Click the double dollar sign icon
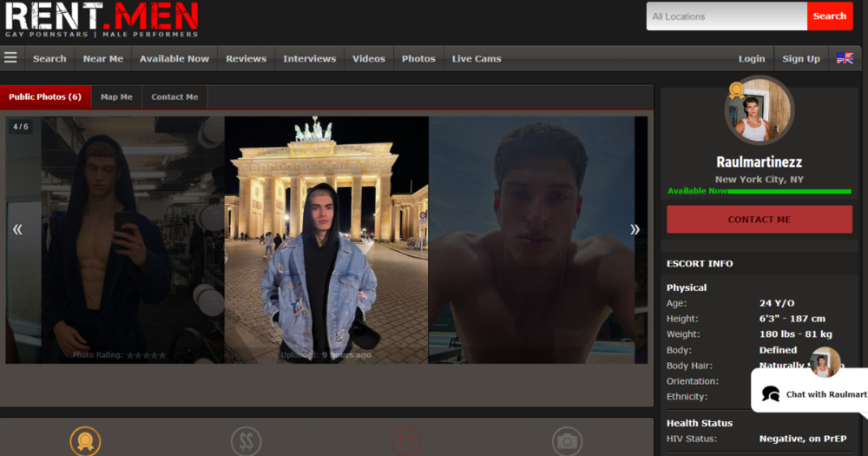This screenshot has width=868, height=456. click(246, 441)
